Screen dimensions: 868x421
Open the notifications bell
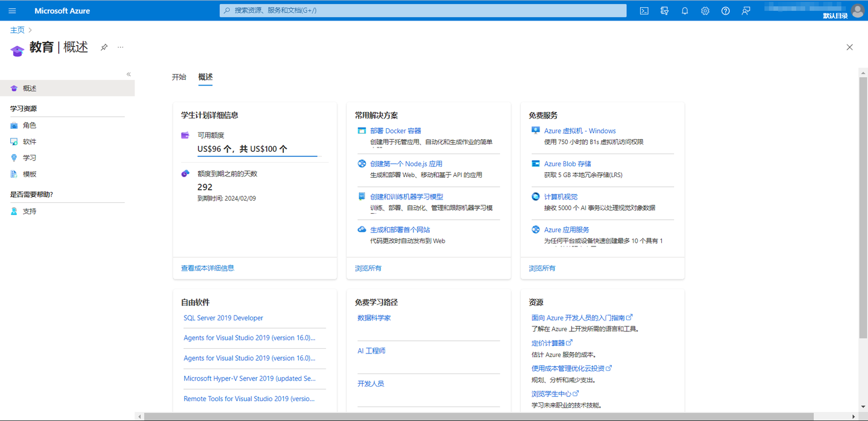coord(685,11)
